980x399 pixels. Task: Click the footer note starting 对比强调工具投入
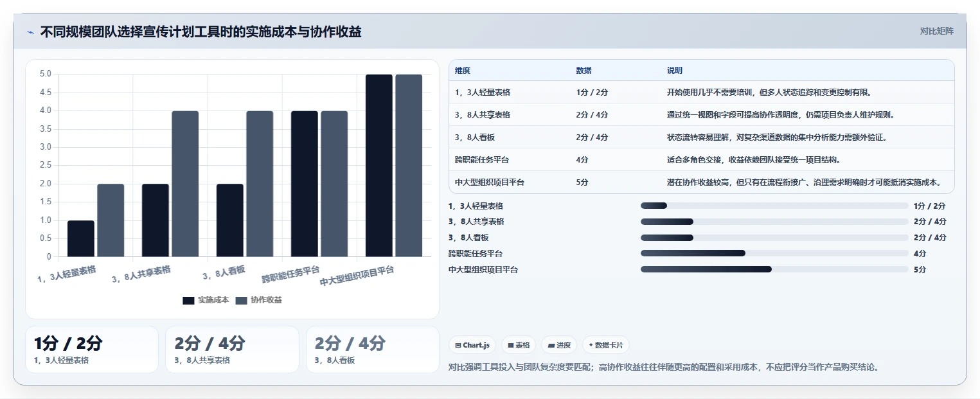(x=663, y=368)
